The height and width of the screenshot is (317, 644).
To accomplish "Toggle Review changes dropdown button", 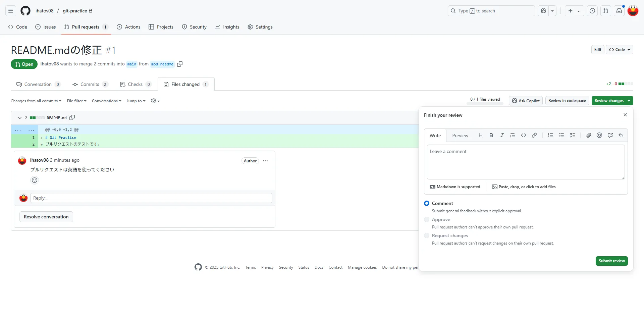I will tap(612, 101).
